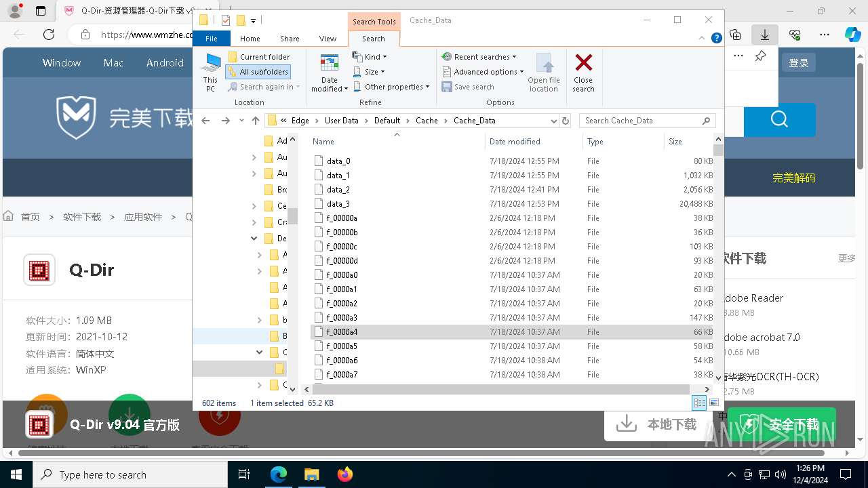The width and height of the screenshot is (868, 488).
Task: Sort by the Size column header
Action: pyautogui.click(x=688, y=142)
